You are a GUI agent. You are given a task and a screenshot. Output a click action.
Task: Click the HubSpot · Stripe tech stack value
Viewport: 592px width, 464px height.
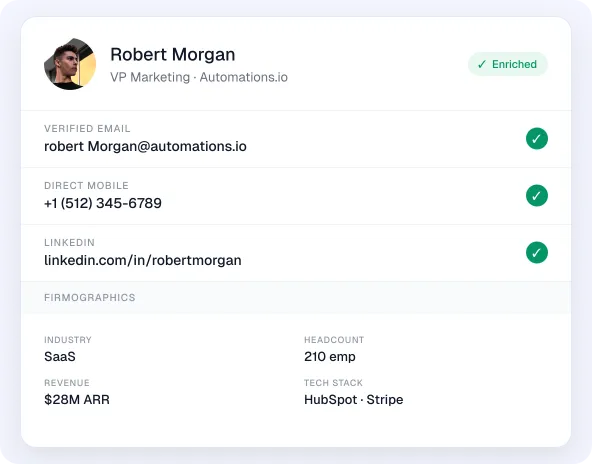click(x=353, y=399)
